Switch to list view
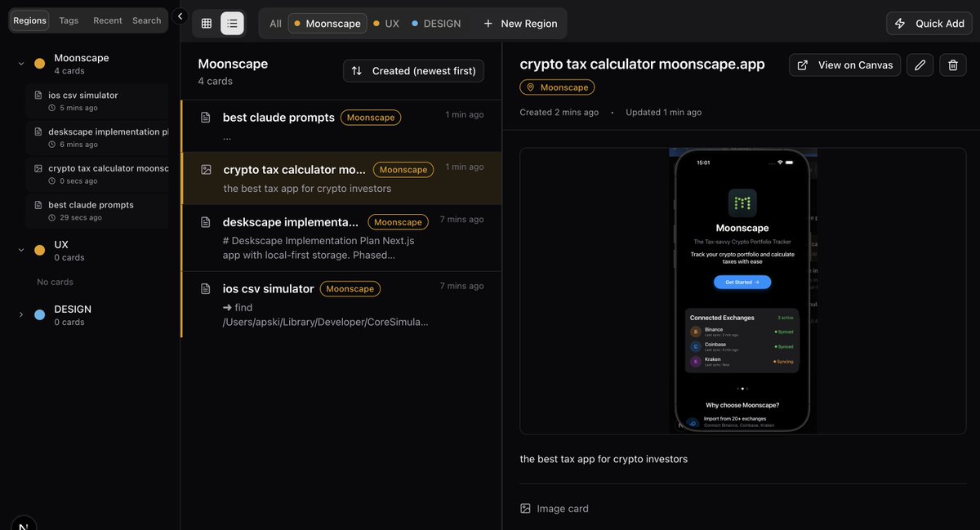980x530 pixels. coord(232,24)
